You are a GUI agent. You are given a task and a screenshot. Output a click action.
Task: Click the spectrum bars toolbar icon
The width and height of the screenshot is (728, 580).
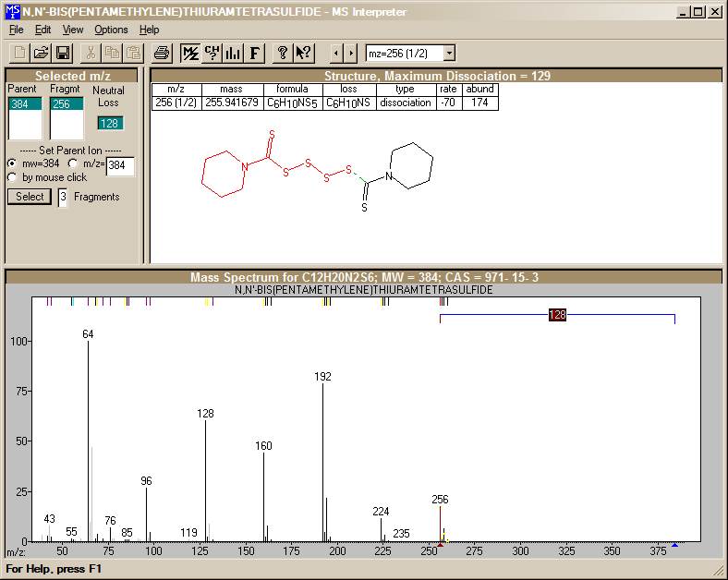point(233,53)
